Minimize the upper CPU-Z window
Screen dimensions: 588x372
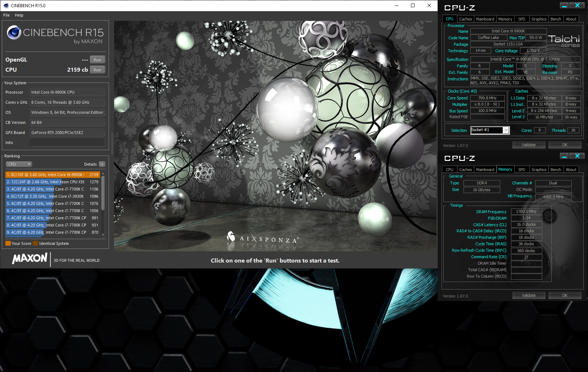click(x=564, y=5)
